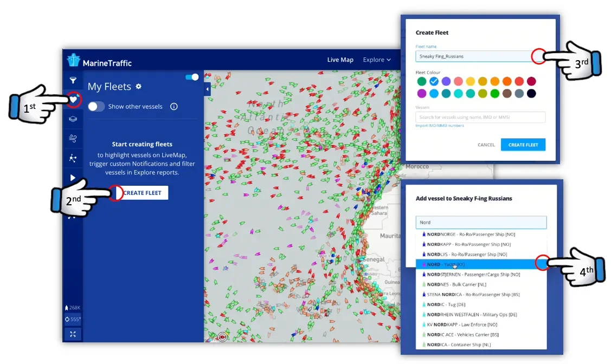Select the checked blue fleet colour swatch
611x364 pixels.
point(434,81)
